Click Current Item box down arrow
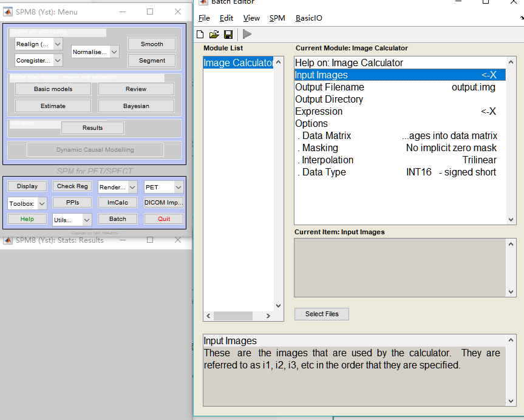Image resolution: width=524 pixels, height=420 pixels. 511,292
